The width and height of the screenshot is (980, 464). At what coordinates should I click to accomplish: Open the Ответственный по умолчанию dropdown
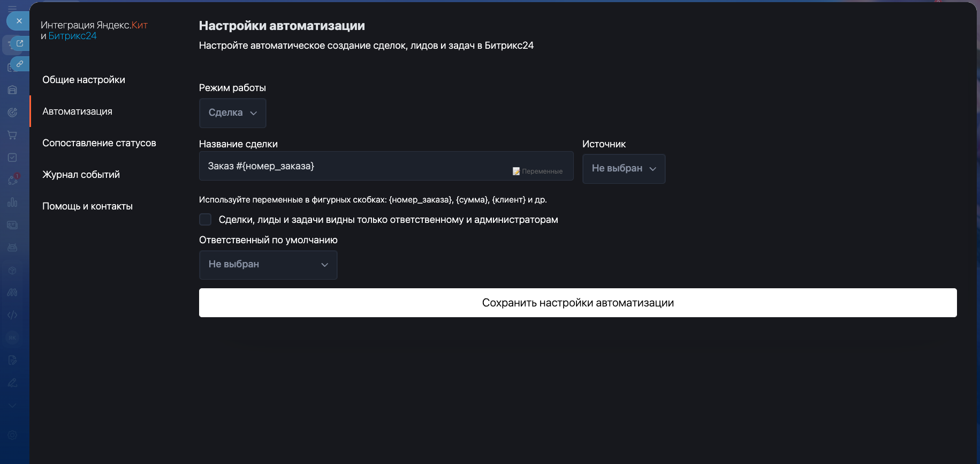[268, 265]
